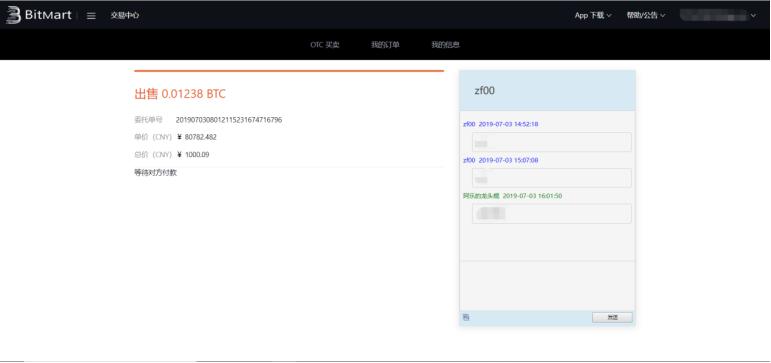
Task: Expand the App 下载 dropdown
Action: [x=593, y=15]
